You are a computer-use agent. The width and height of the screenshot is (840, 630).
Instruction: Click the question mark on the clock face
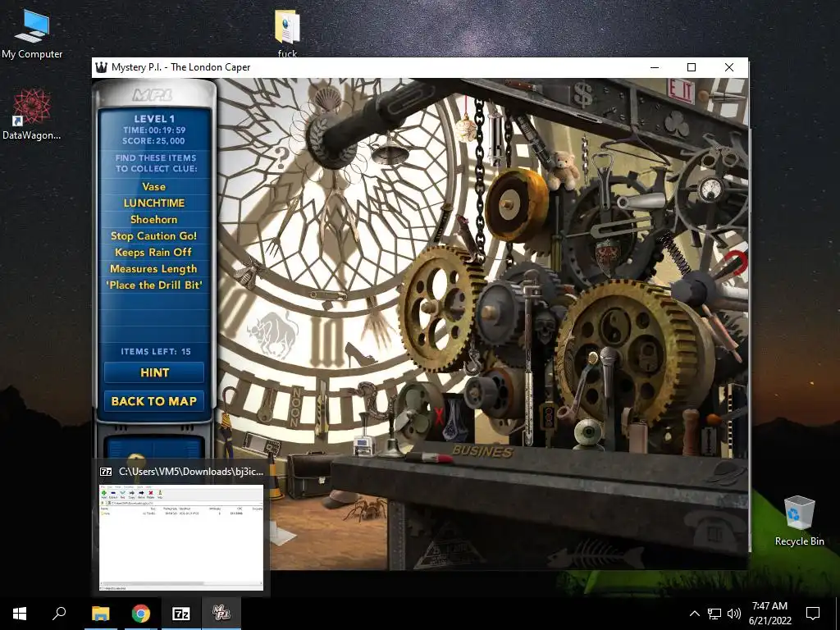pyautogui.click(x=282, y=158)
